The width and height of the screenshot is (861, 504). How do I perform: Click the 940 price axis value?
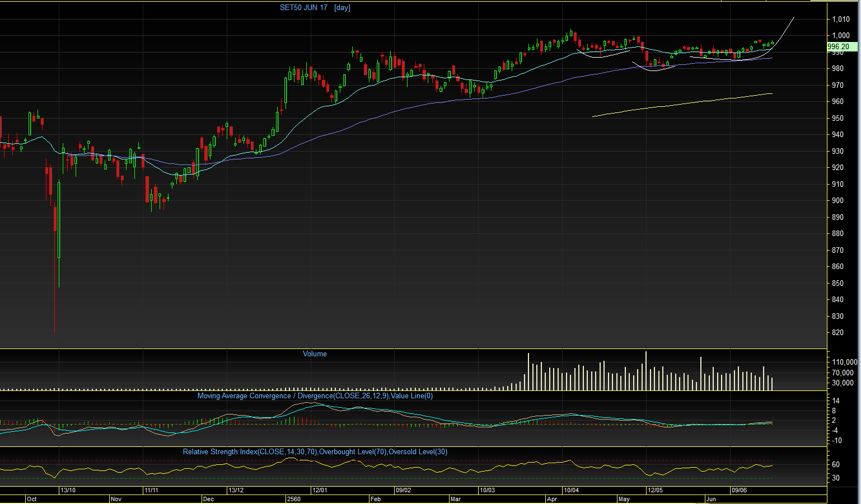pyautogui.click(x=838, y=134)
